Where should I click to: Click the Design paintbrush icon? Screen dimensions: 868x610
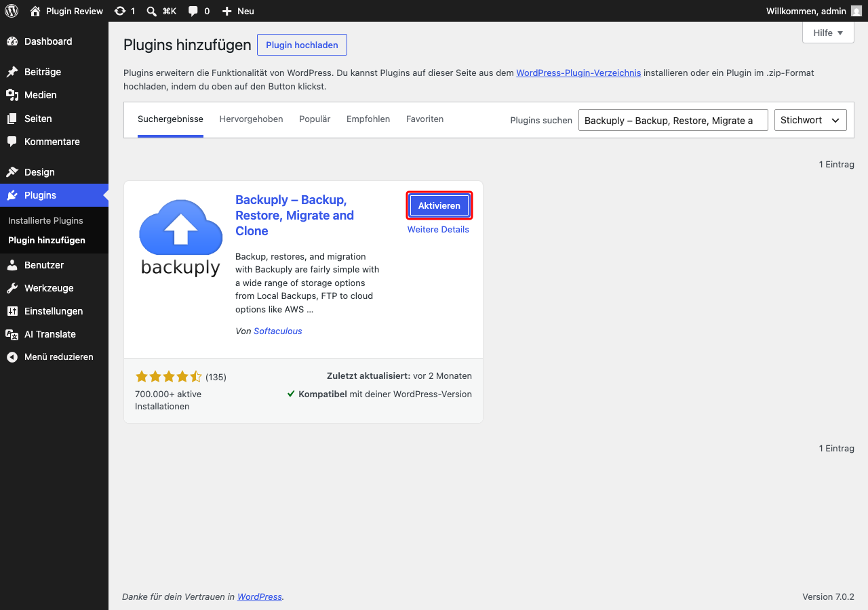pos(12,172)
